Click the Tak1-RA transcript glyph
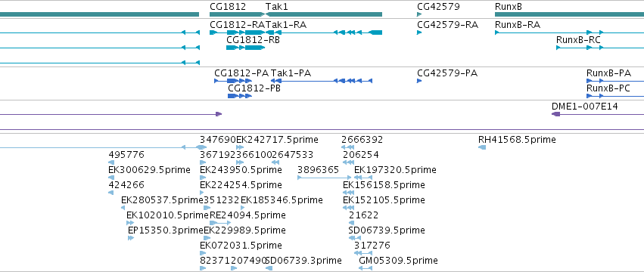 click(324, 32)
